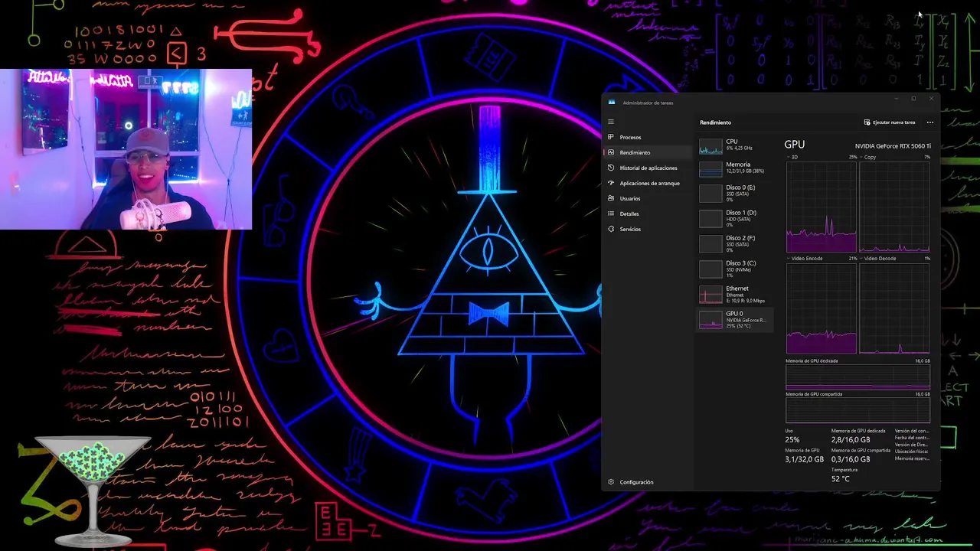980x551 pixels.
Task: Click the Administrador de tareas window title
Action: [x=648, y=103]
